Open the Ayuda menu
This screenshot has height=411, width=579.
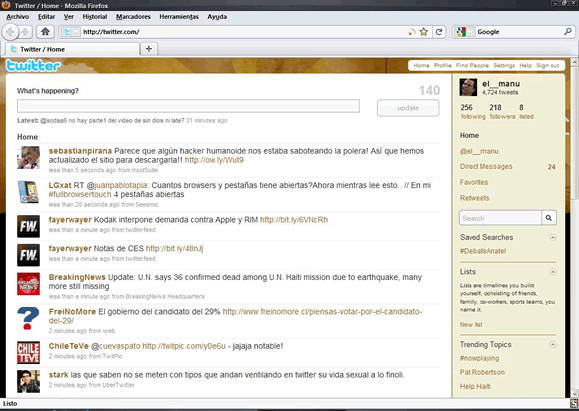click(x=217, y=17)
